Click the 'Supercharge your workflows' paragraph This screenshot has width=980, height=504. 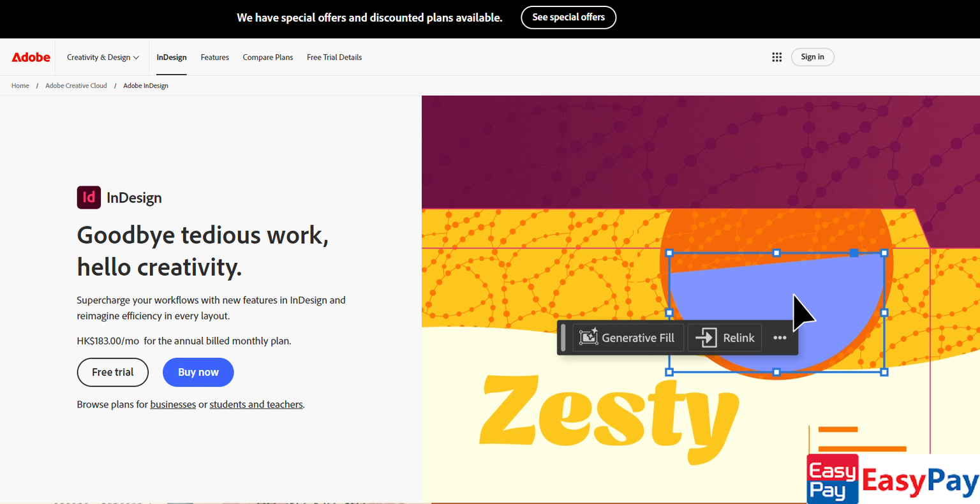tap(211, 308)
